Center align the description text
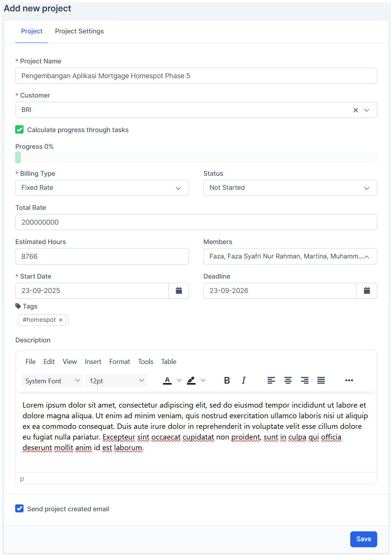This screenshot has width=392, height=556. pyautogui.click(x=288, y=380)
